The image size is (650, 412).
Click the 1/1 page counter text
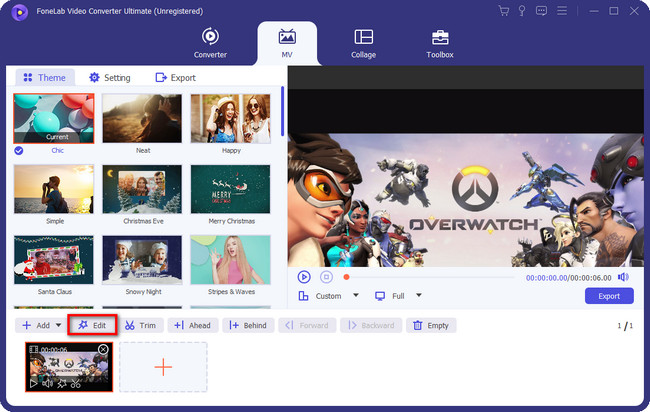[x=625, y=326]
